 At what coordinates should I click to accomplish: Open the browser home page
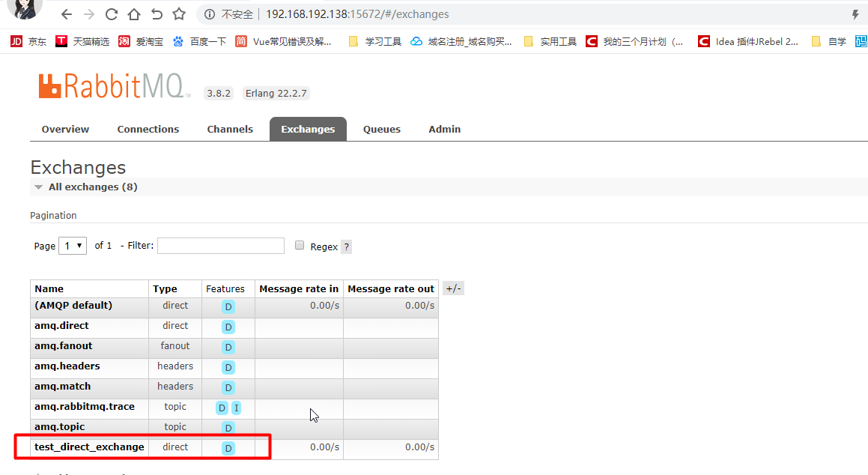click(134, 14)
